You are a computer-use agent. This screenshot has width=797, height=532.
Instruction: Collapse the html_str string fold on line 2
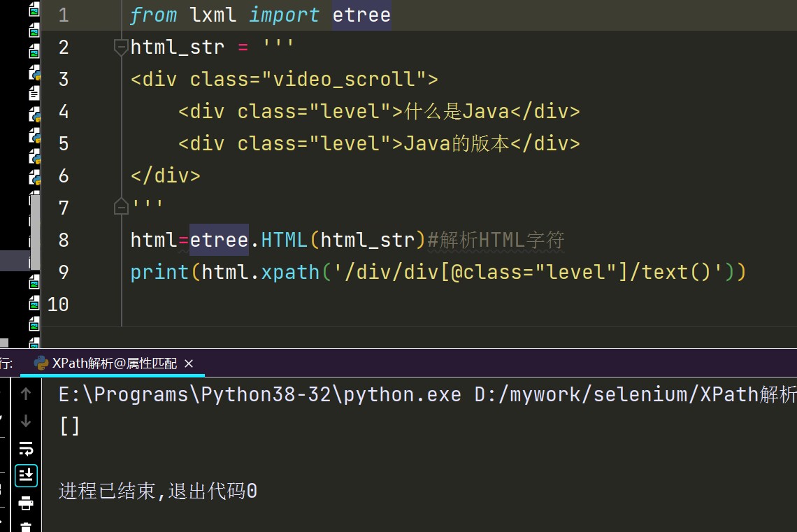click(x=121, y=48)
